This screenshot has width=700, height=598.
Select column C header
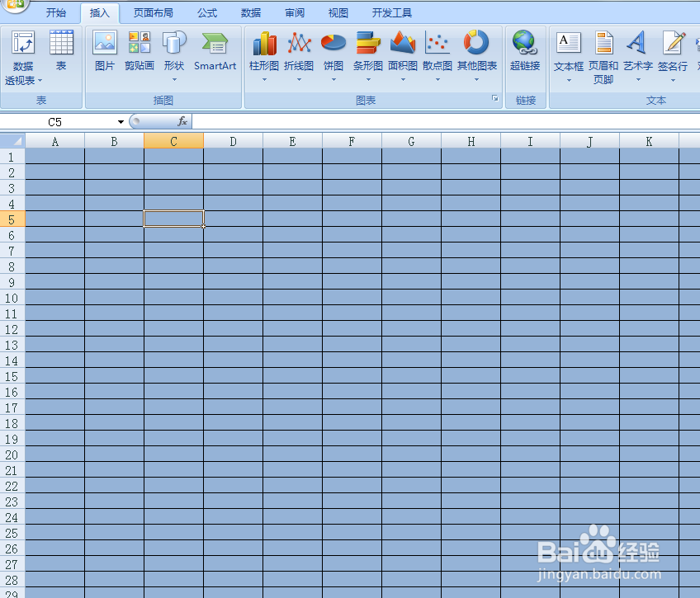(x=173, y=141)
